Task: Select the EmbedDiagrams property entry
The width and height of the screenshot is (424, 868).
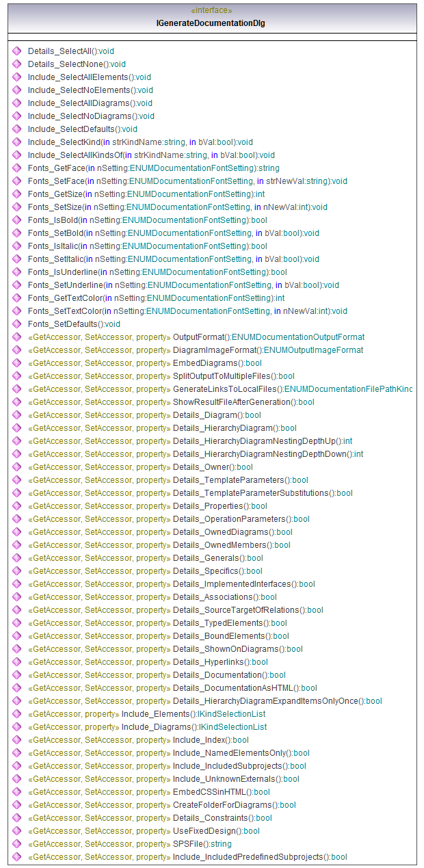Action: coord(209,363)
